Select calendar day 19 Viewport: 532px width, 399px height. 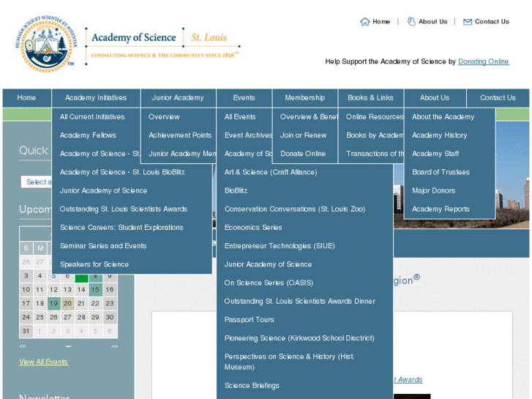[53, 304]
